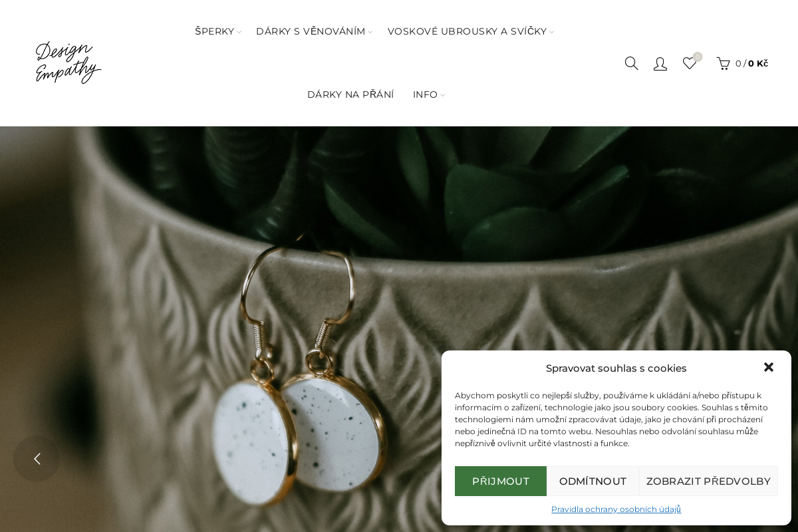798x532 pixels.
Task: Accept cookies with Přijmout button
Action: click(501, 481)
